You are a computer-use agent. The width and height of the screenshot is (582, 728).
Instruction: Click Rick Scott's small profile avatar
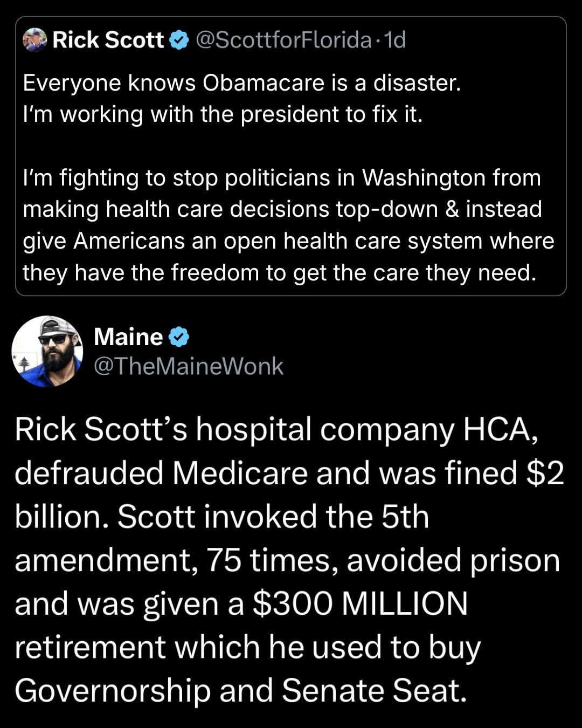35,39
